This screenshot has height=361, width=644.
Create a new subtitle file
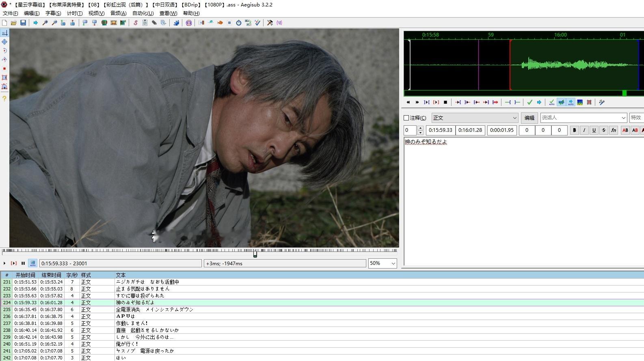pos(4,23)
